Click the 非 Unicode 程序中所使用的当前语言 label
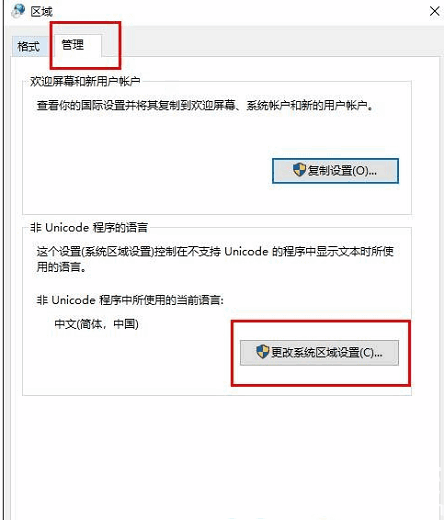The image size is (444, 520). point(130,300)
